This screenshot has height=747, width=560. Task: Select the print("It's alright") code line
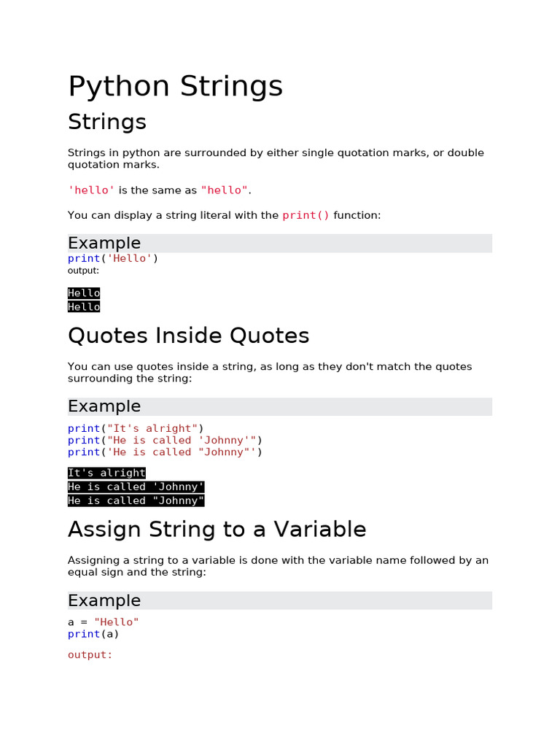coord(136,428)
